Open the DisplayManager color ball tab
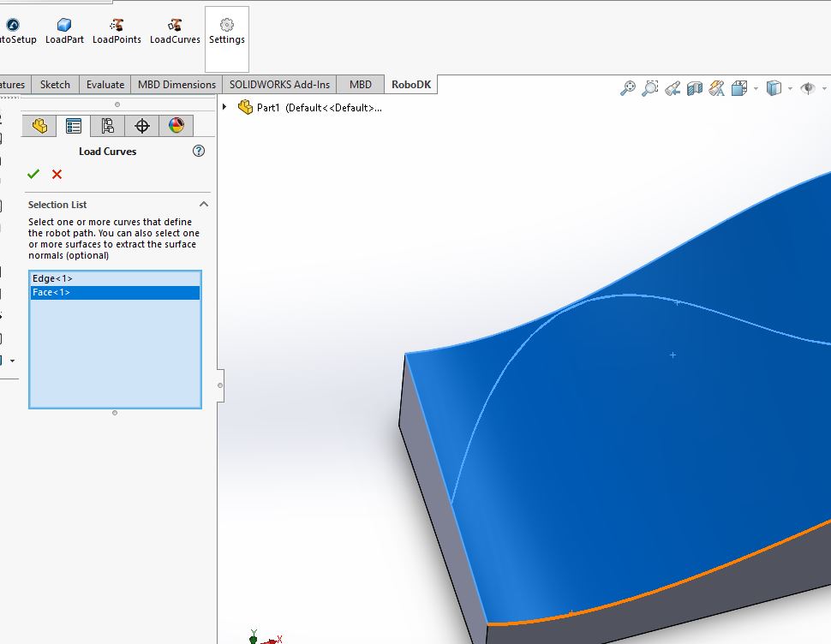The height and width of the screenshot is (644, 831). (x=176, y=126)
